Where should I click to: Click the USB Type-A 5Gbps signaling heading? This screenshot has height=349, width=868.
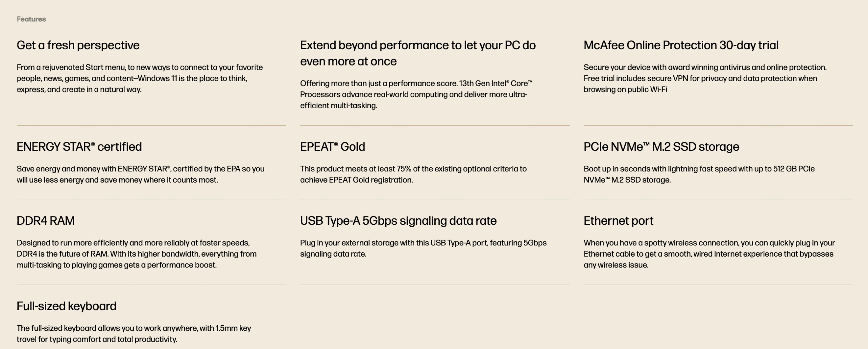(398, 221)
